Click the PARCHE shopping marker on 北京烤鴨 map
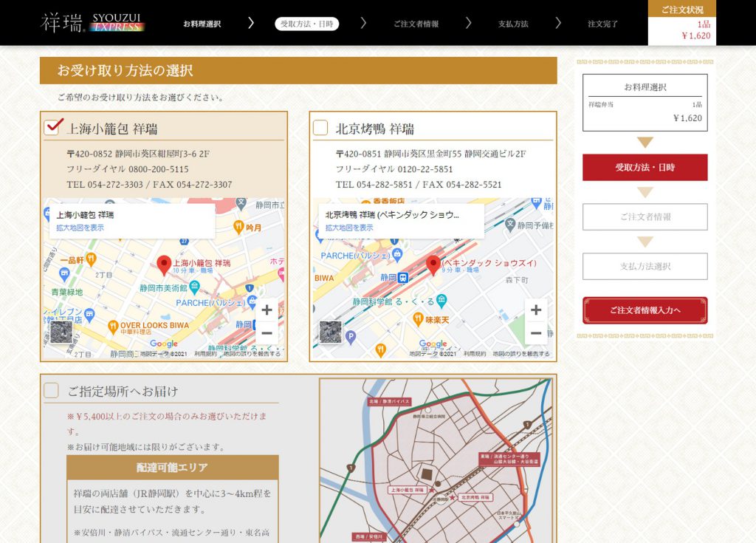Viewport: 756px width, 543px height. tap(397, 253)
